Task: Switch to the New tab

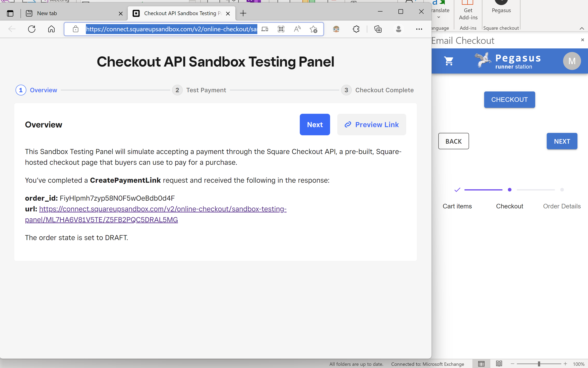Action: 47,13
